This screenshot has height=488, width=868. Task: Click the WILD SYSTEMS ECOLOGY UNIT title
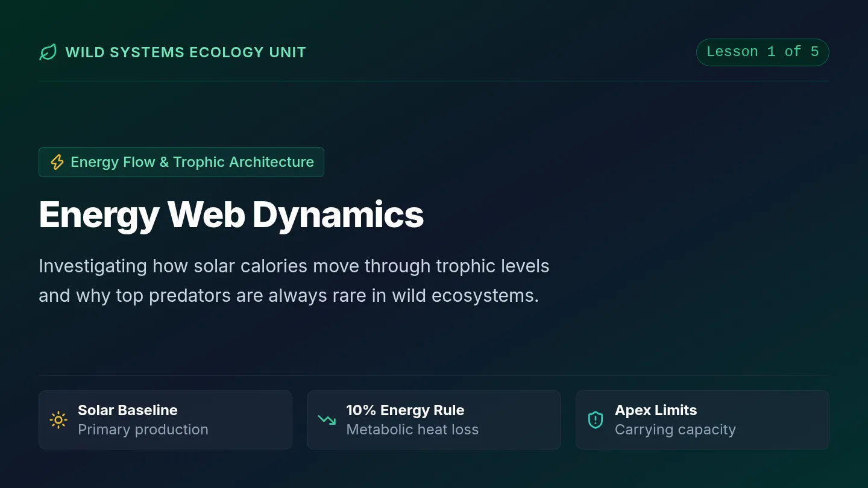point(186,52)
